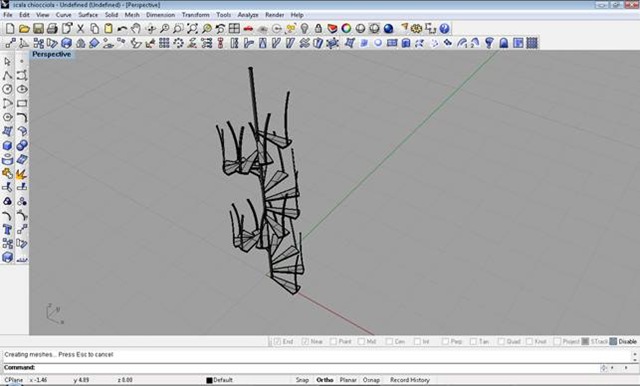Toggle the End object snap checkbox
640x386 pixels.
click(x=278, y=342)
